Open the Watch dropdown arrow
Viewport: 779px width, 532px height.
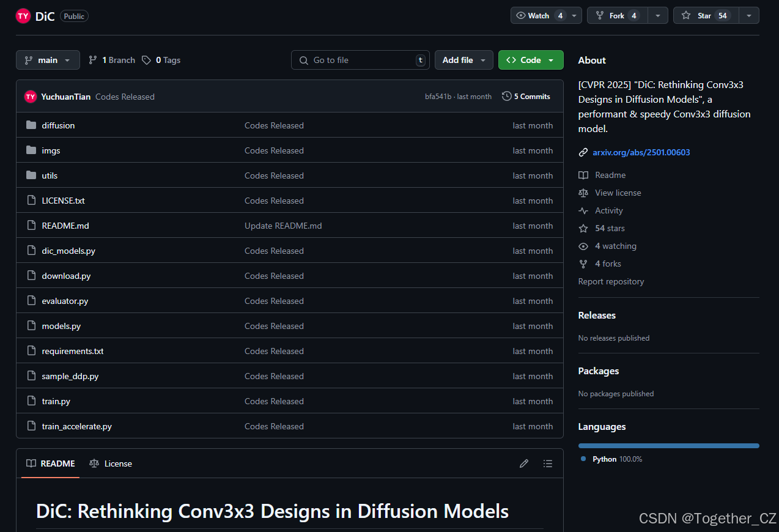574,15
